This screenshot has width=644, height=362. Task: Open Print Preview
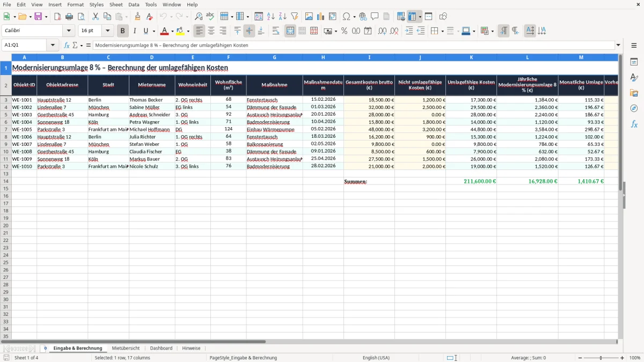81,17
